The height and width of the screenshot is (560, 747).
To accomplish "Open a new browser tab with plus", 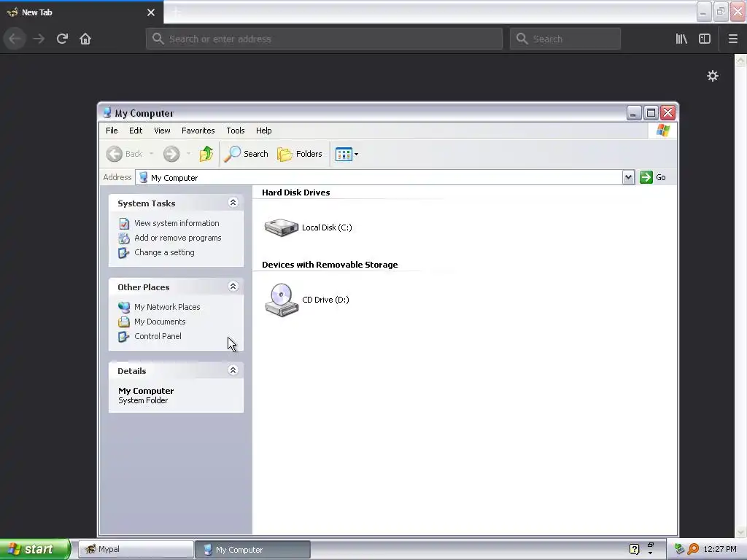I will click(x=177, y=12).
